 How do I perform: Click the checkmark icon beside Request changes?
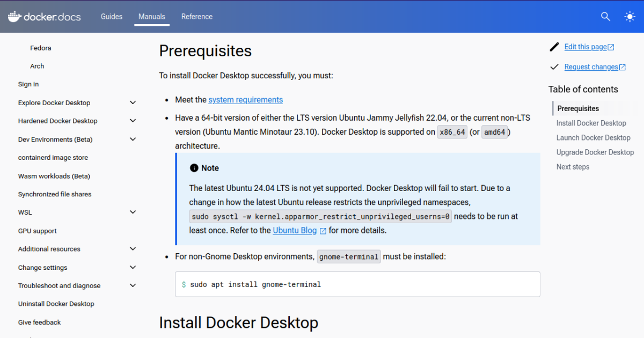click(x=554, y=67)
